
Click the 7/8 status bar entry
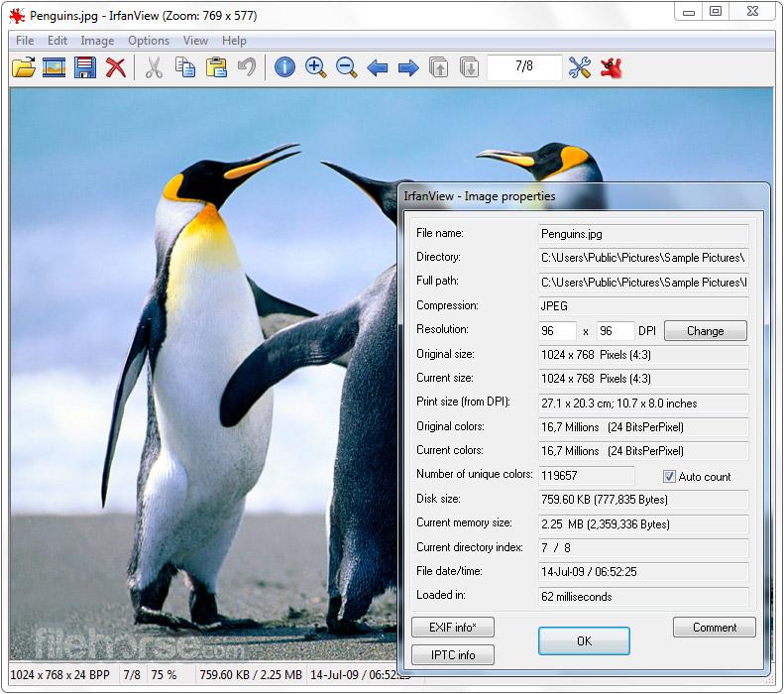132,675
